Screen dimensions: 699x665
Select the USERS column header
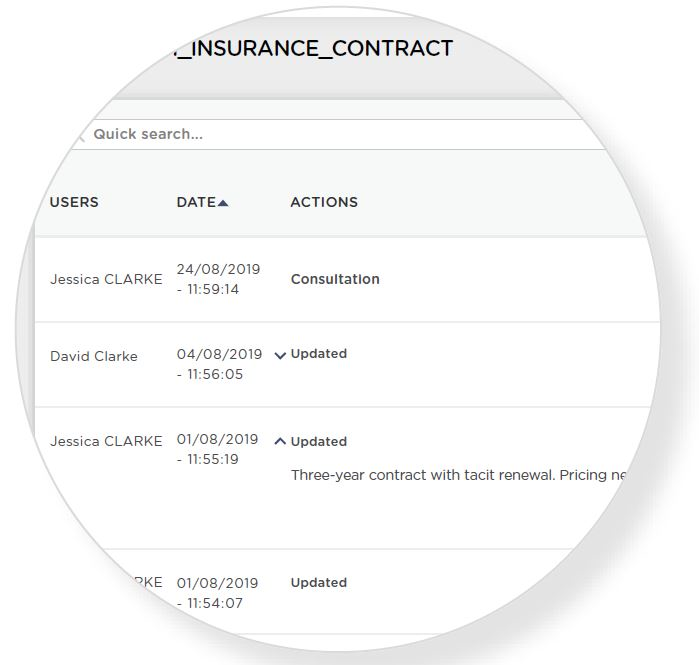click(74, 202)
